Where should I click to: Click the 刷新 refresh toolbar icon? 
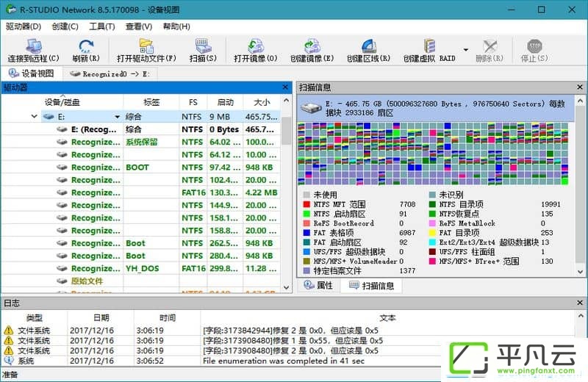click(86, 46)
